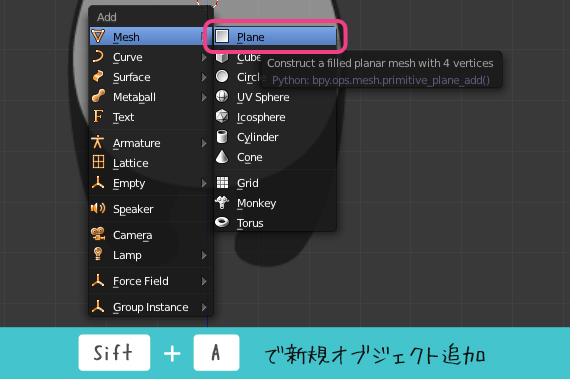Image resolution: width=570 pixels, height=379 pixels.
Task: Add a Cone mesh
Action: [275, 157]
